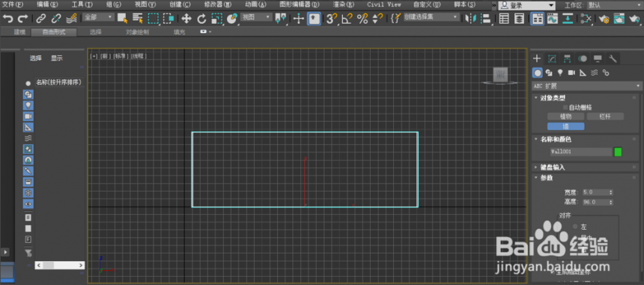644x285 pixels.
Task: Choose the Select and Place tool
Action: [231, 19]
